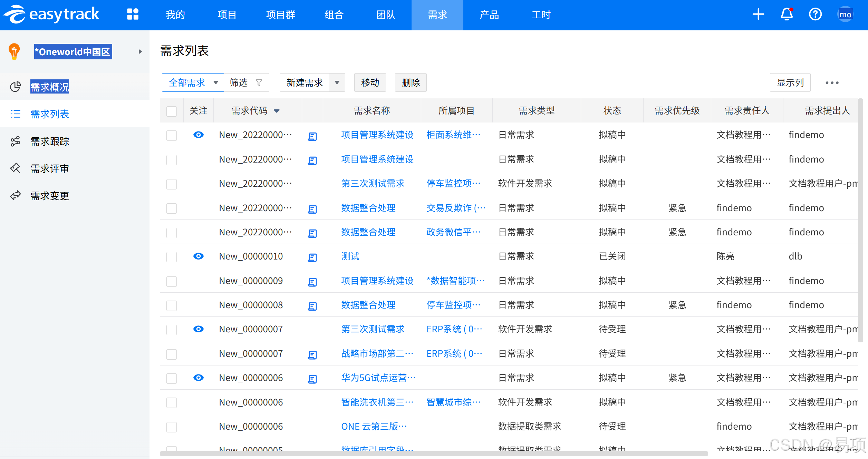Open the help question mark icon
Image resolution: width=868 pixels, height=459 pixels.
pos(815,14)
